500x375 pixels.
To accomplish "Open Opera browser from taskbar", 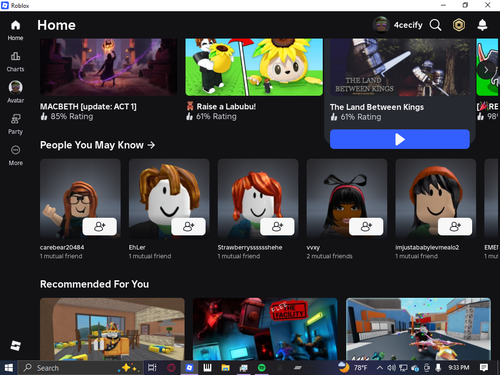I will [x=171, y=368].
